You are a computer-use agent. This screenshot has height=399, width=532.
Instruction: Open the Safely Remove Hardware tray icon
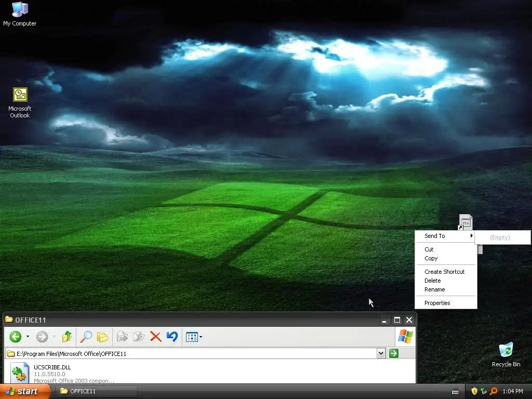click(484, 391)
